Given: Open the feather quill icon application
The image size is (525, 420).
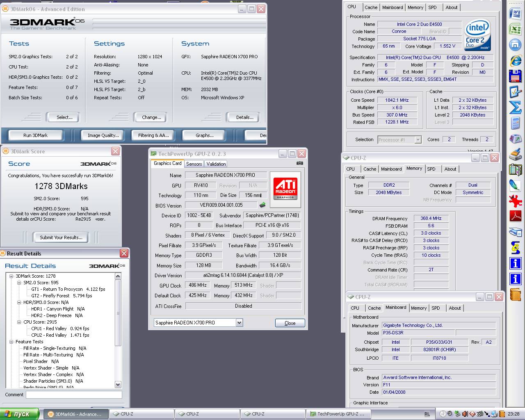Looking at the screenshot, I should point(515,185).
